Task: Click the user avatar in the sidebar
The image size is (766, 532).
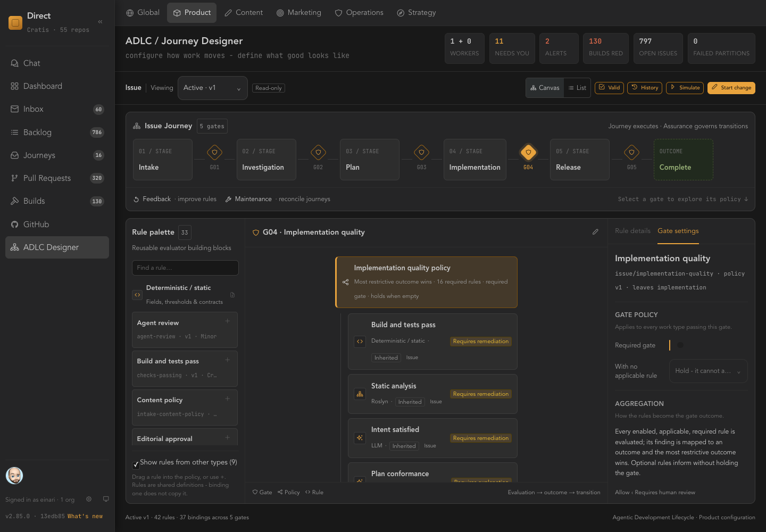Action: pyautogui.click(x=14, y=476)
